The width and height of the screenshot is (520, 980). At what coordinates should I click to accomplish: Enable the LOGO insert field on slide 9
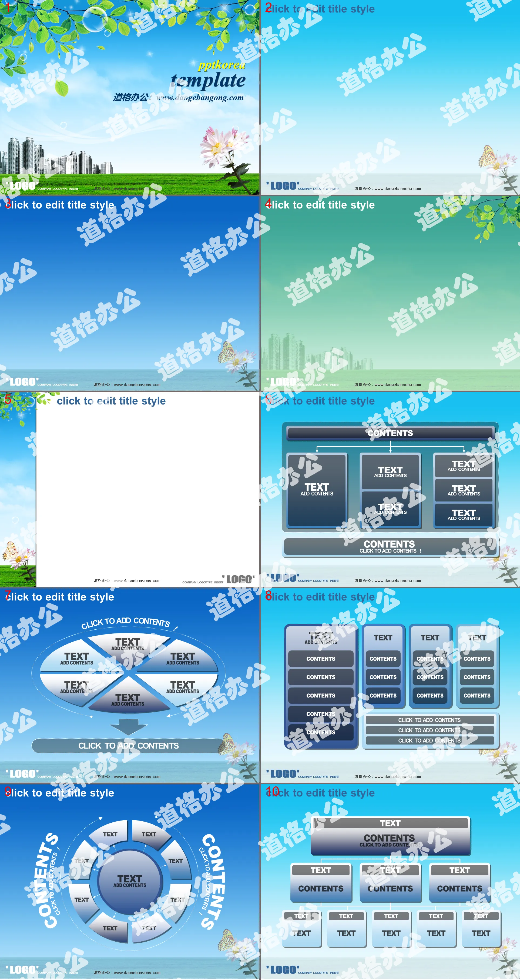click(19, 970)
